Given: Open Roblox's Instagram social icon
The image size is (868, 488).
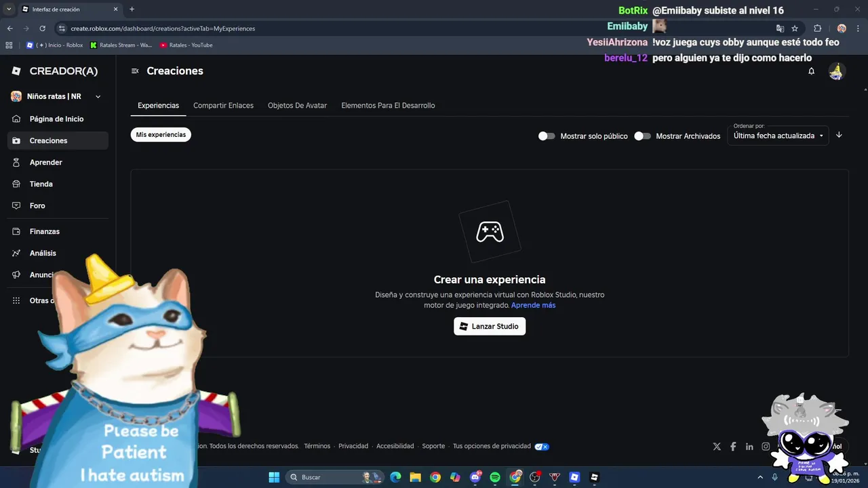Looking at the screenshot, I should [766, 446].
